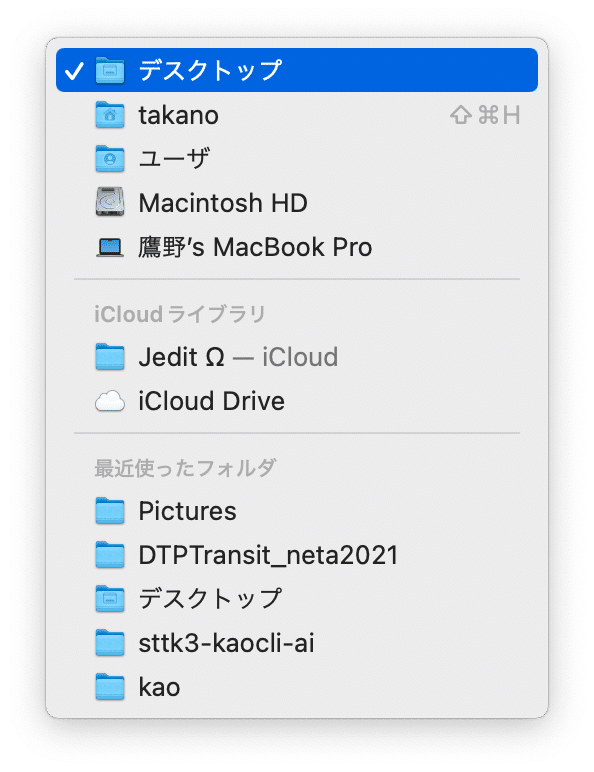This screenshot has width=594, height=772.
Task: Open Jedit Ω — iCloud folder
Action: click(297, 357)
